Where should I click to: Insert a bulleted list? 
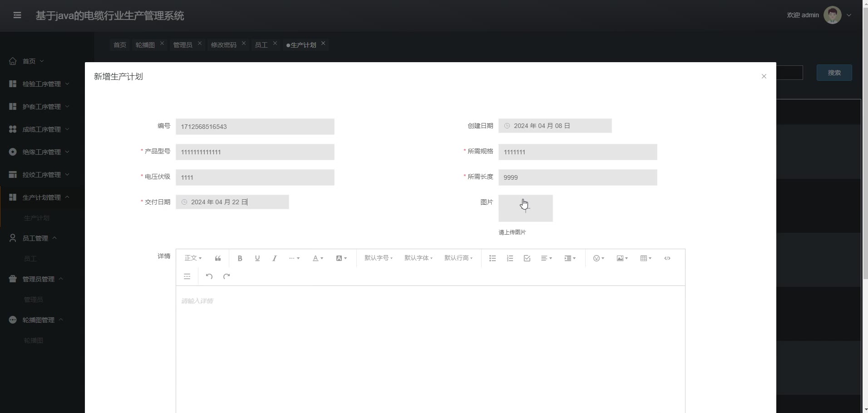pyautogui.click(x=492, y=258)
